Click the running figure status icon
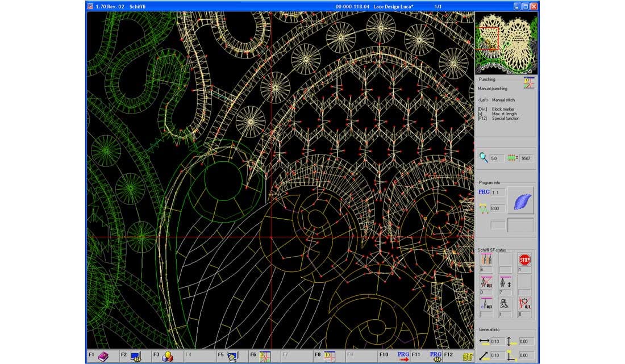This screenshot has height=364, width=625. click(505, 304)
